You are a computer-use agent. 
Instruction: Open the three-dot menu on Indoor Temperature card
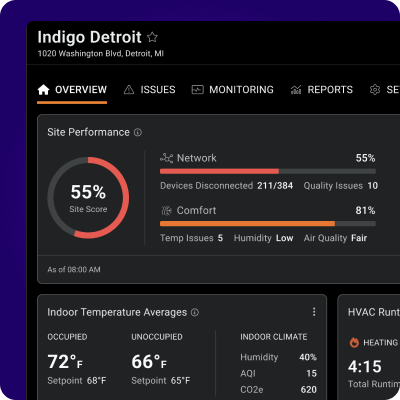(314, 312)
